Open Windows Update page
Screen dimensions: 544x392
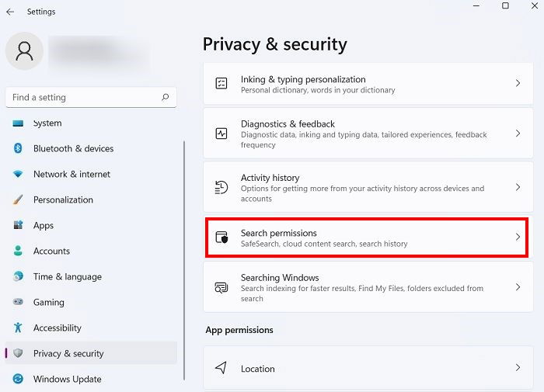tap(68, 379)
